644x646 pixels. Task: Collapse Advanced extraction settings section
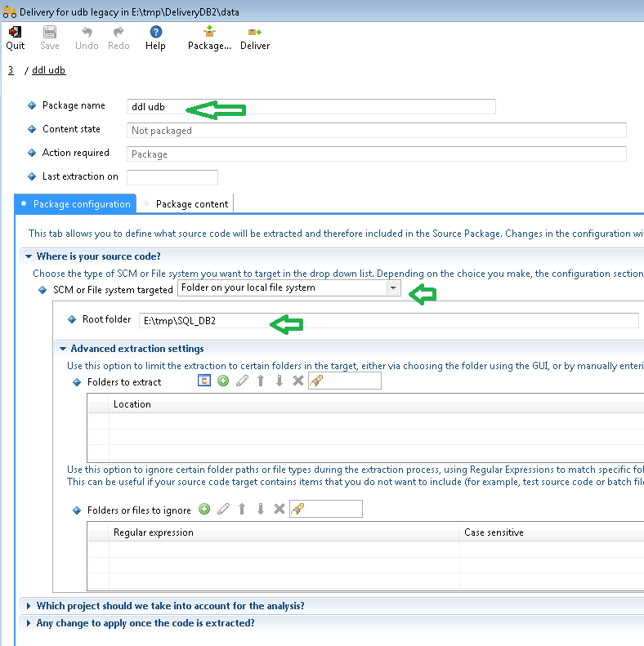(x=63, y=349)
